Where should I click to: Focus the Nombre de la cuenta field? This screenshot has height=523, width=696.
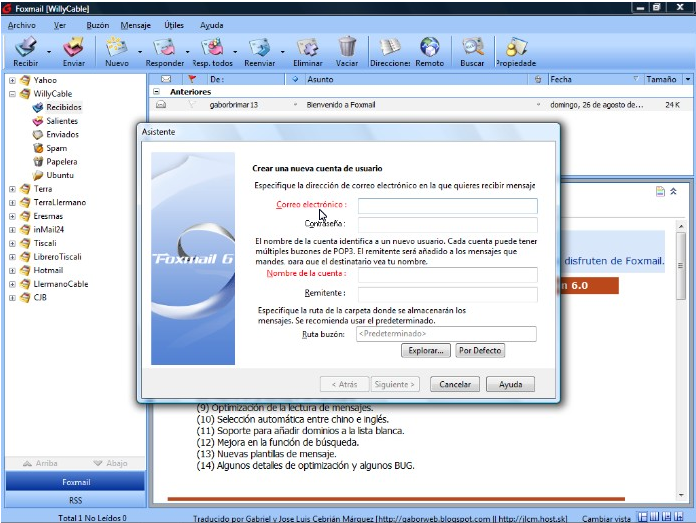(x=447, y=275)
